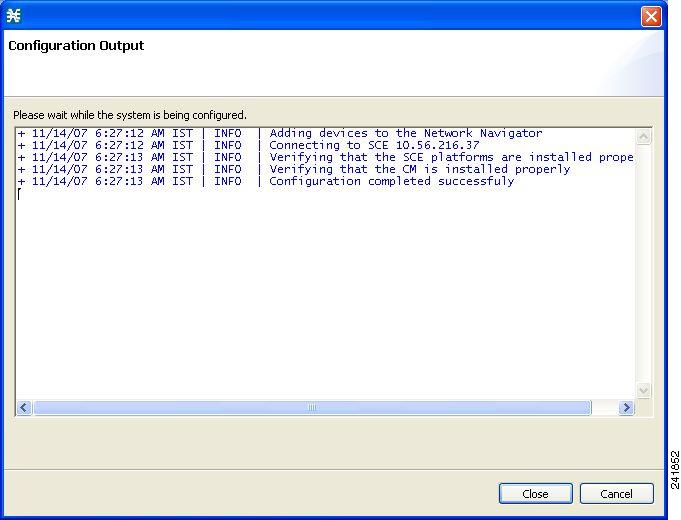Click the horizontal scrollbar right arrow
Image resolution: width=681 pixels, height=520 pixels.
626,407
